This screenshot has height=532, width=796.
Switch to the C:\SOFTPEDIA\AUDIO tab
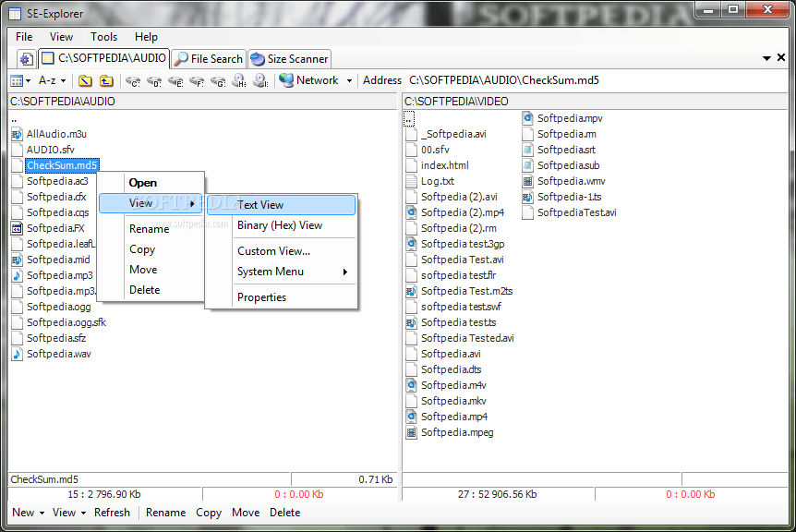point(104,58)
